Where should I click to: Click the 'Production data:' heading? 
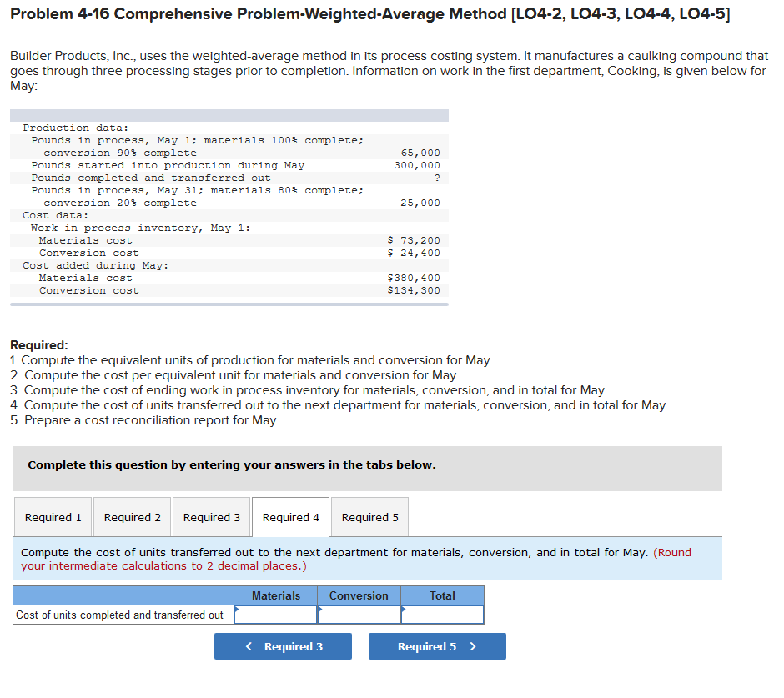click(x=76, y=128)
